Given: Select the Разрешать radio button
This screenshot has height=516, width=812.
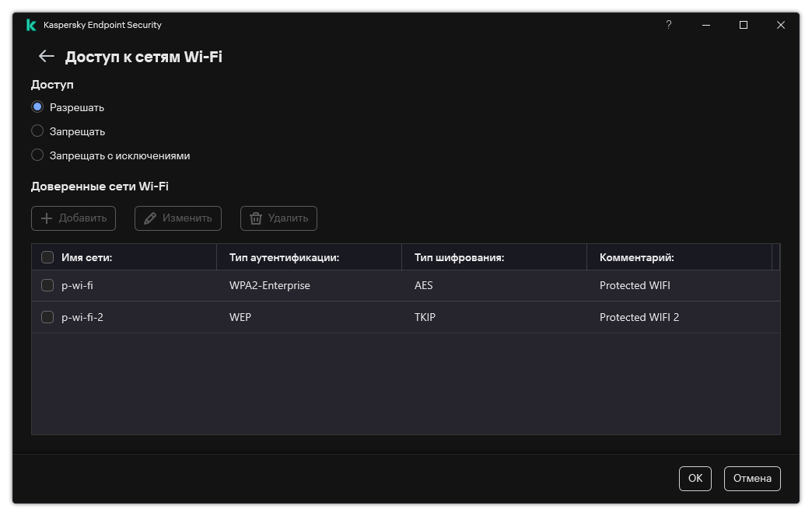Looking at the screenshot, I should [x=37, y=107].
